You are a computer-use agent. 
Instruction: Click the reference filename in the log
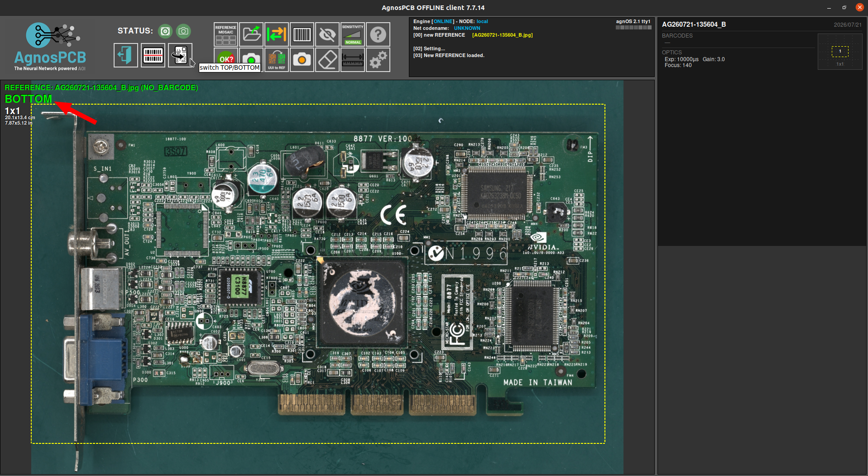[x=503, y=35]
